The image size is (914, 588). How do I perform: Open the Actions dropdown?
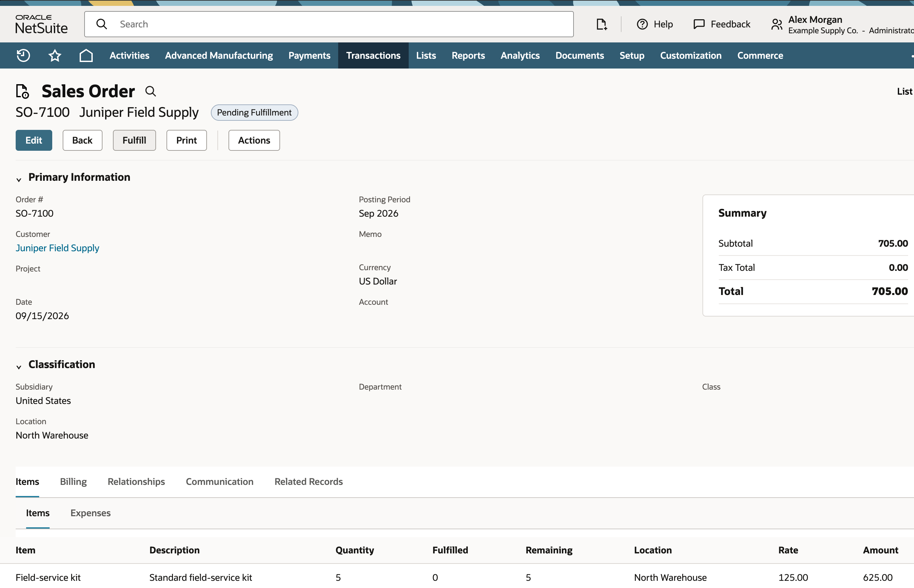click(254, 140)
